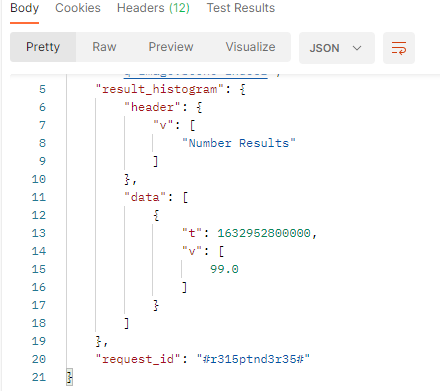Viewport: 440px width, 391px height.
Task: Click the "t" key on line 13
Action: click(192, 233)
